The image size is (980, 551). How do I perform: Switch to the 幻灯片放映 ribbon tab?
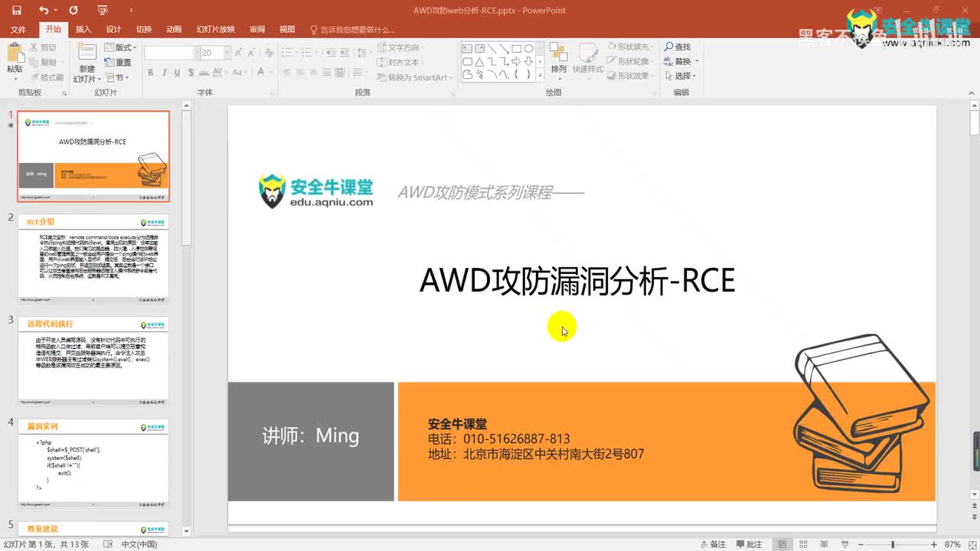coord(216,29)
